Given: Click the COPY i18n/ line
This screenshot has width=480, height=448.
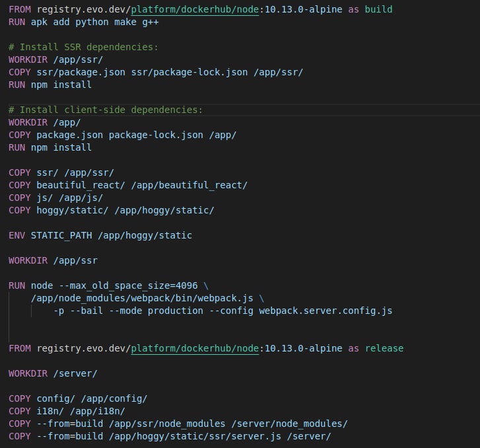Looking at the screenshot, I should [x=67, y=411].
